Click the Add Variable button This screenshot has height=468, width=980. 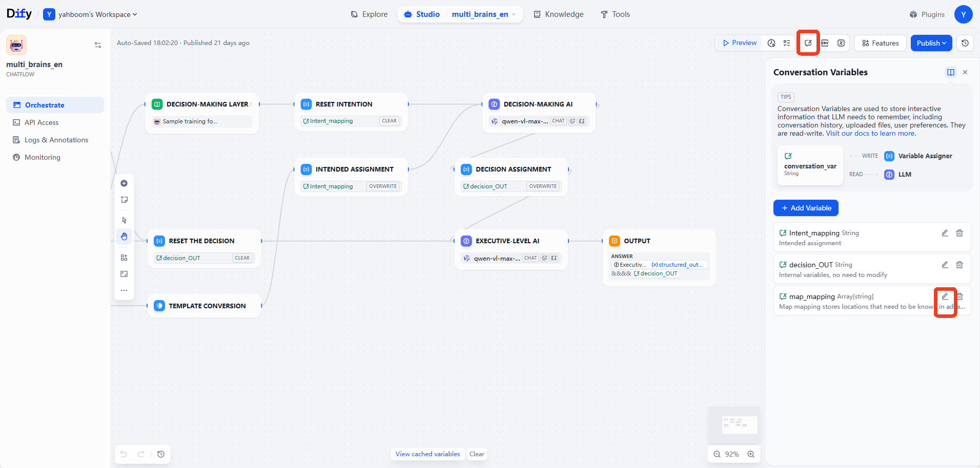(x=806, y=208)
